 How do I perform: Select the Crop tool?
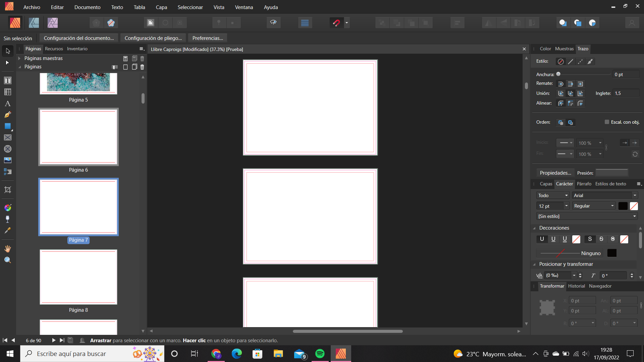[8, 190]
